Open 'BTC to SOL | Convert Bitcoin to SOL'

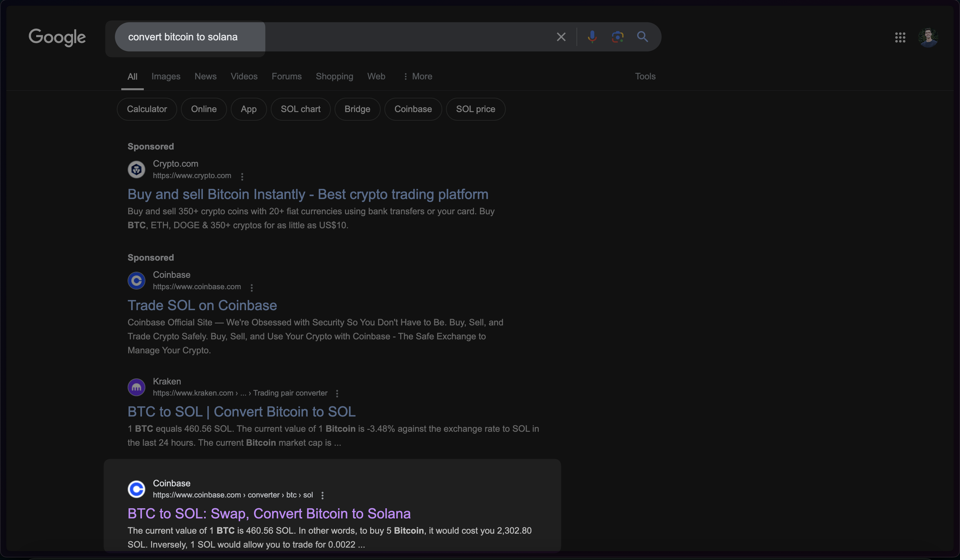tap(242, 412)
